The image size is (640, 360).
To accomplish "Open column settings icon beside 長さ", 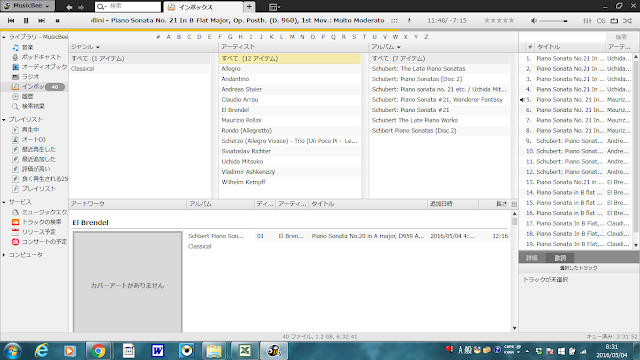I will 514,204.
